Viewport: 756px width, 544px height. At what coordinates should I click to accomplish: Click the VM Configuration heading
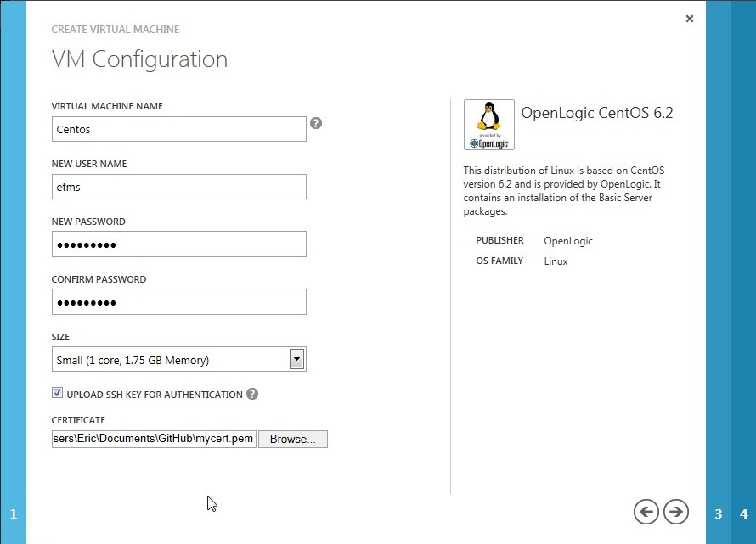coord(139,59)
